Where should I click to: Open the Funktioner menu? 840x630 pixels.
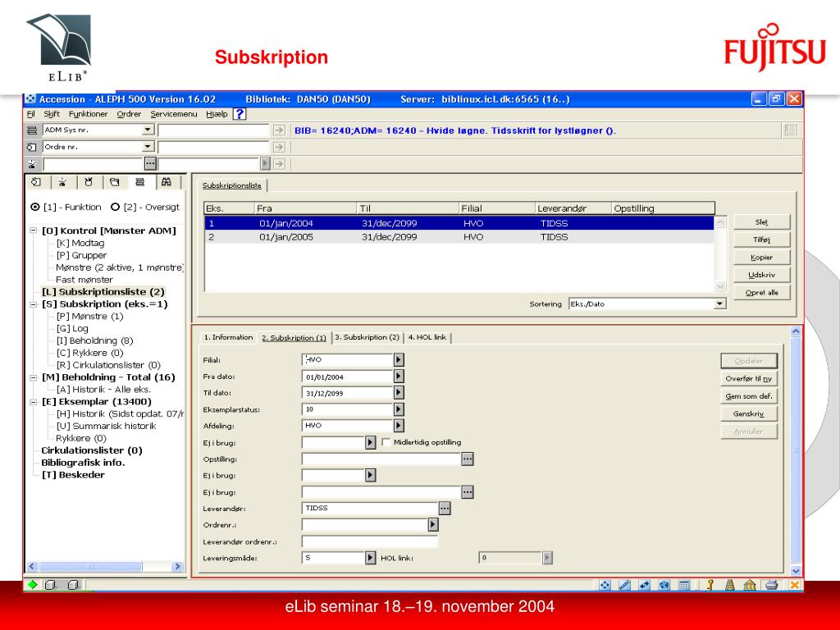click(88, 114)
